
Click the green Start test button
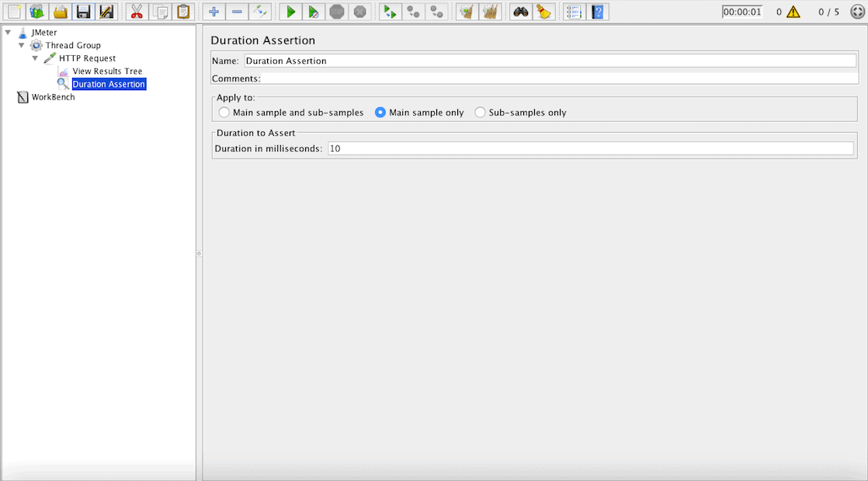pyautogui.click(x=290, y=12)
